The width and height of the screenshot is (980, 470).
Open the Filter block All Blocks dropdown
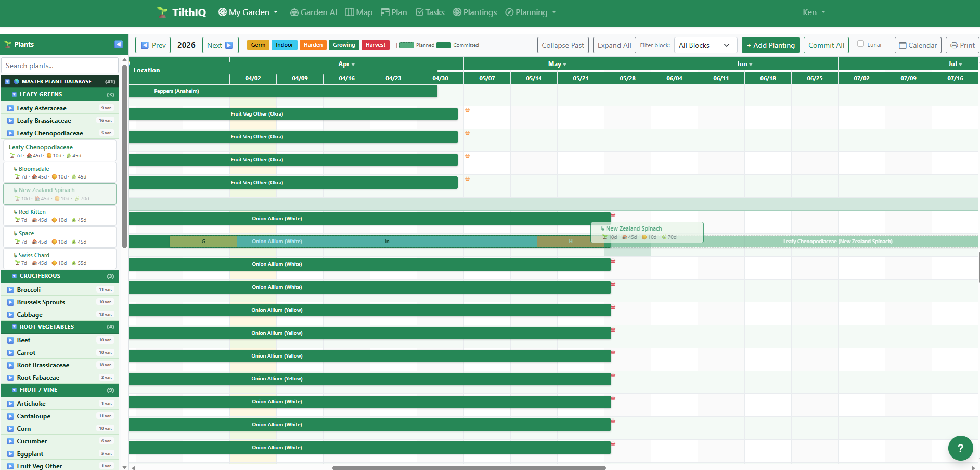(705, 45)
